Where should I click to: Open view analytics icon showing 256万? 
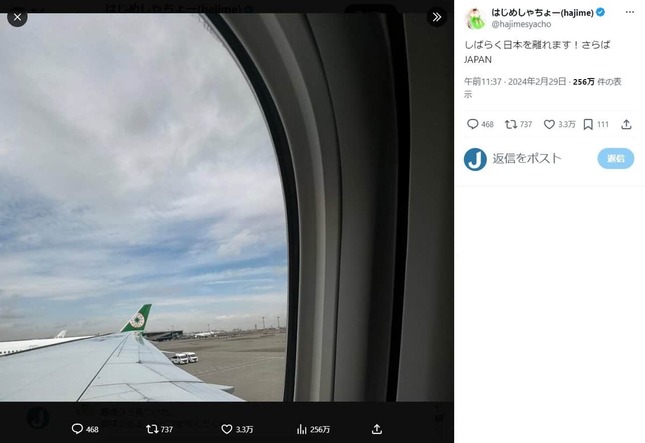pos(302,429)
